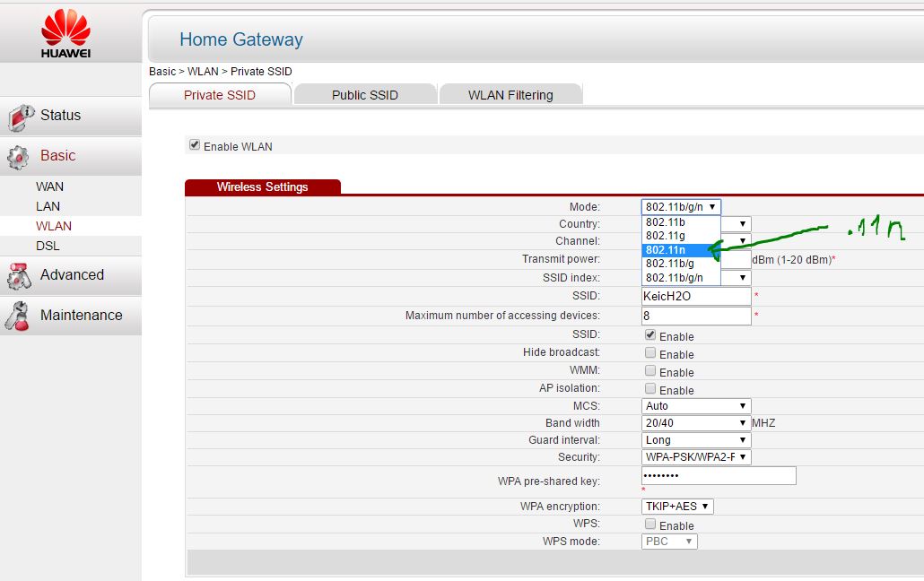Screen dimensions: 924x581
Task: Enable the Hide broadcast checkbox
Action: pos(650,353)
